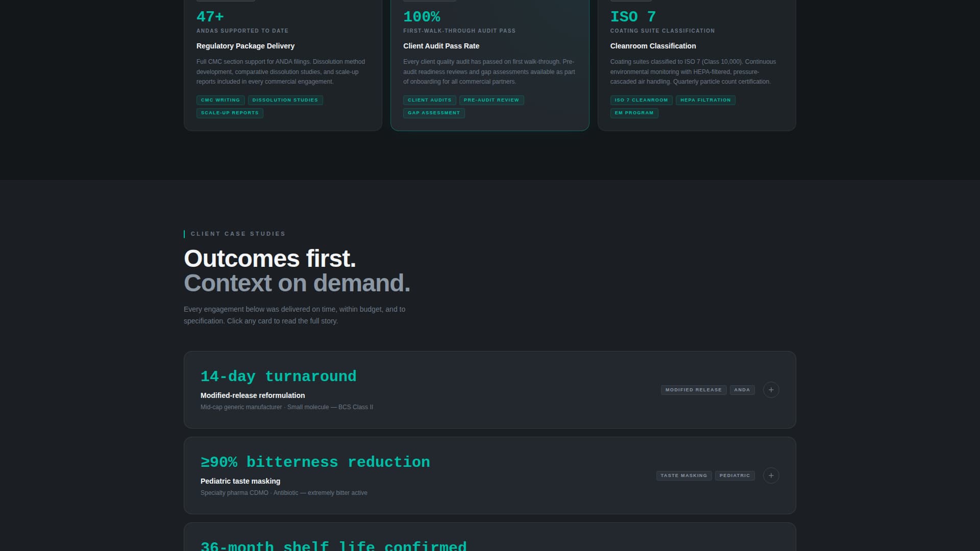Screen dimensions: 980x551
Task: Select the PRE-AUDIT REVIEW tag
Action: pos(491,100)
